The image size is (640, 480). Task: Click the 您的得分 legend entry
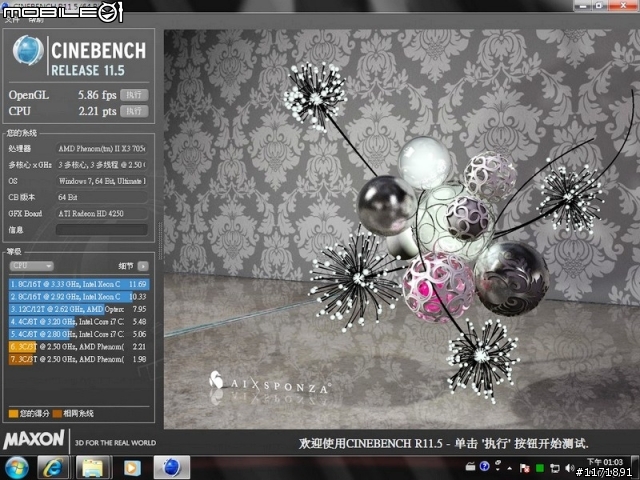point(29,413)
